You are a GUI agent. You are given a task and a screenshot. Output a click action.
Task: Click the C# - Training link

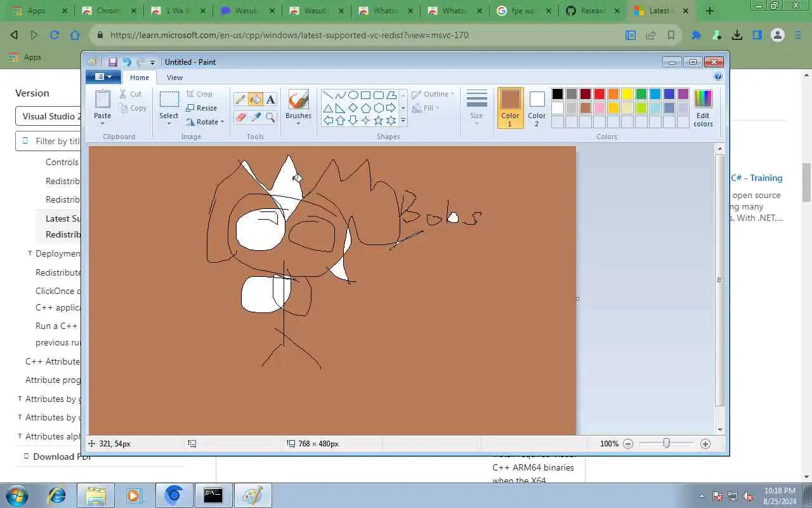pyautogui.click(x=757, y=178)
